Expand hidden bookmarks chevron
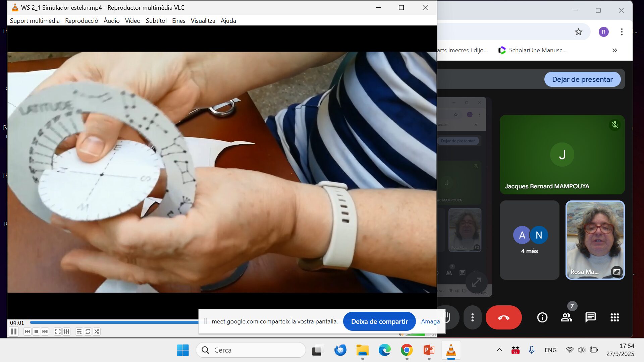644x362 pixels. tap(614, 50)
